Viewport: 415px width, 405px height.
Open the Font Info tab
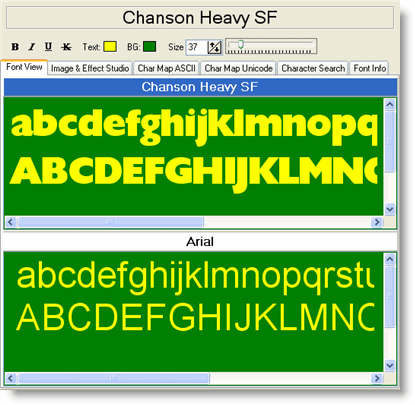370,68
